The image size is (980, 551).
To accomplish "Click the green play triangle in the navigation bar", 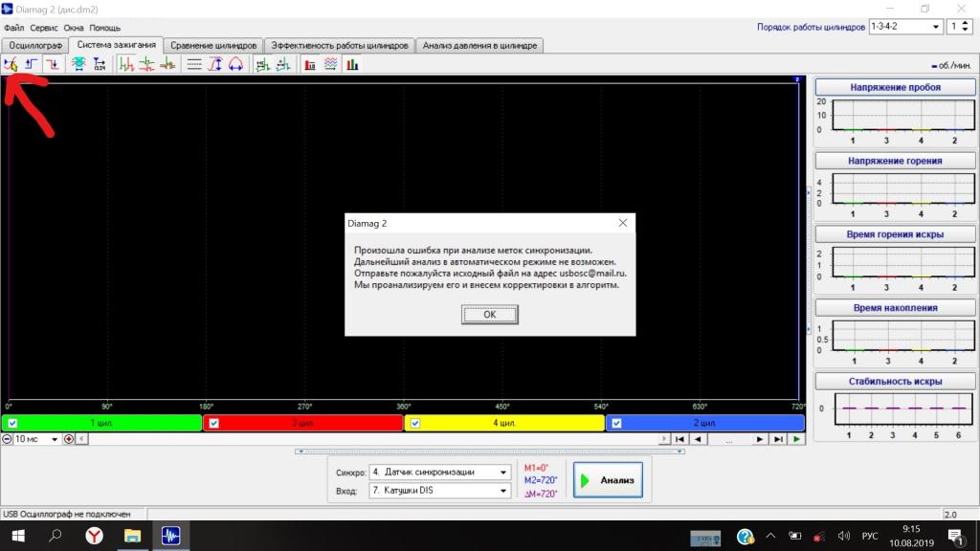I will (797, 439).
